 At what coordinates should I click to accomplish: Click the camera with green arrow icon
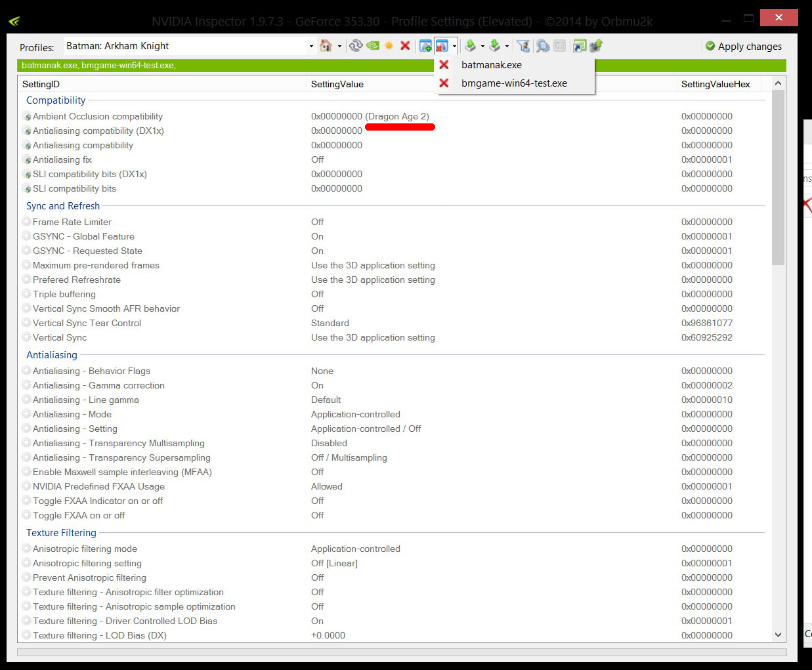coord(596,46)
